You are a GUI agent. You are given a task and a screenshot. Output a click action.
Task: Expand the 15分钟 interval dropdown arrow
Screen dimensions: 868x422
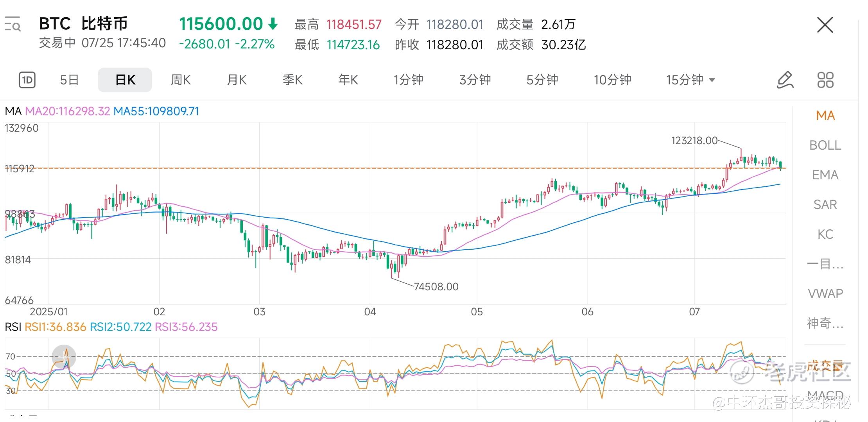click(712, 80)
